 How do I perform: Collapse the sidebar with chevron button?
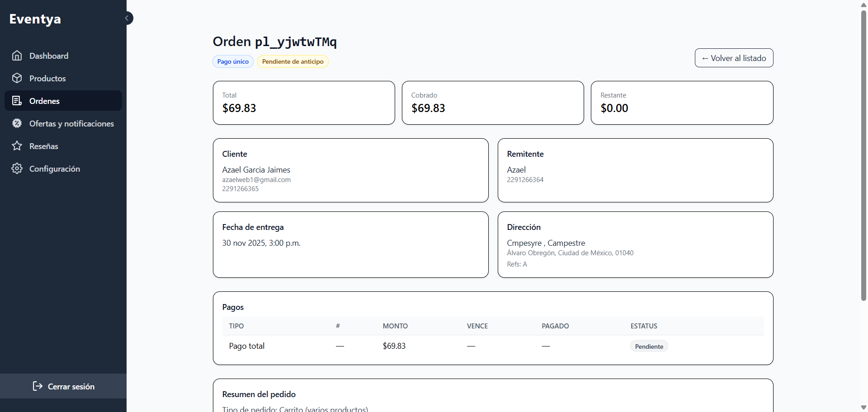click(127, 18)
